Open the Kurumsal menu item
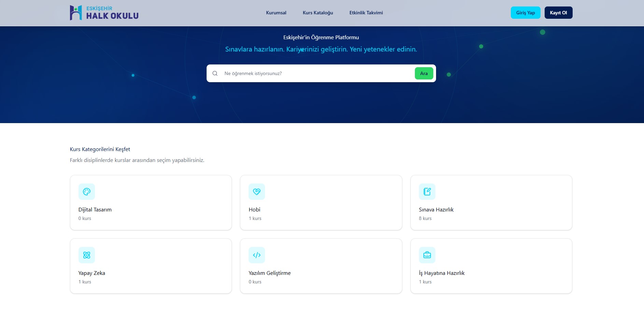This screenshot has width=644, height=310. 276,13
